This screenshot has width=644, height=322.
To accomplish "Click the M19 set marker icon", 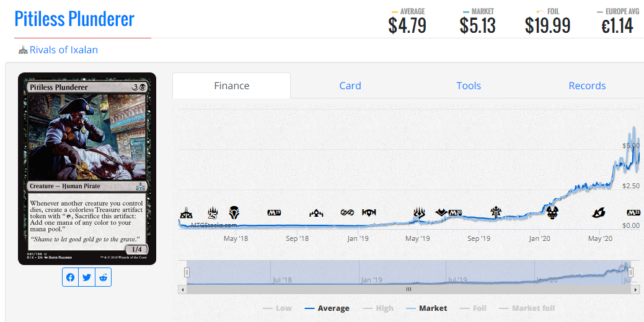I will click(x=274, y=212).
